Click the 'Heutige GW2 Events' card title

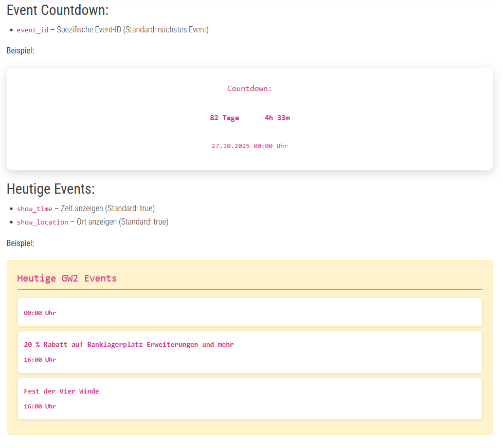click(x=67, y=278)
